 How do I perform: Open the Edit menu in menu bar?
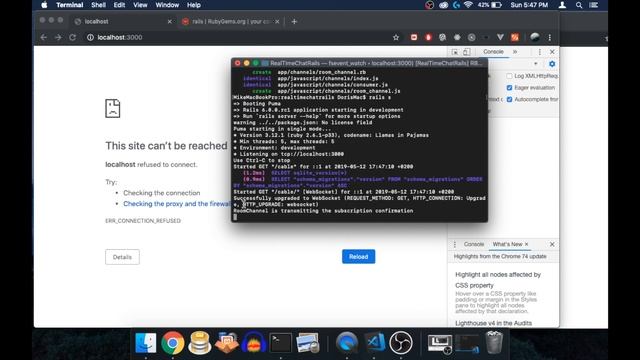coord(119,5)
